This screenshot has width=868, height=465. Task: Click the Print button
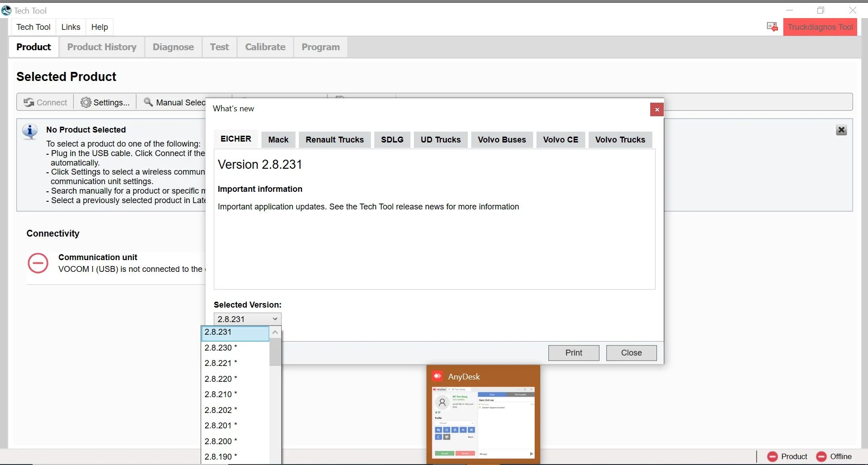(x=573, y=353)
